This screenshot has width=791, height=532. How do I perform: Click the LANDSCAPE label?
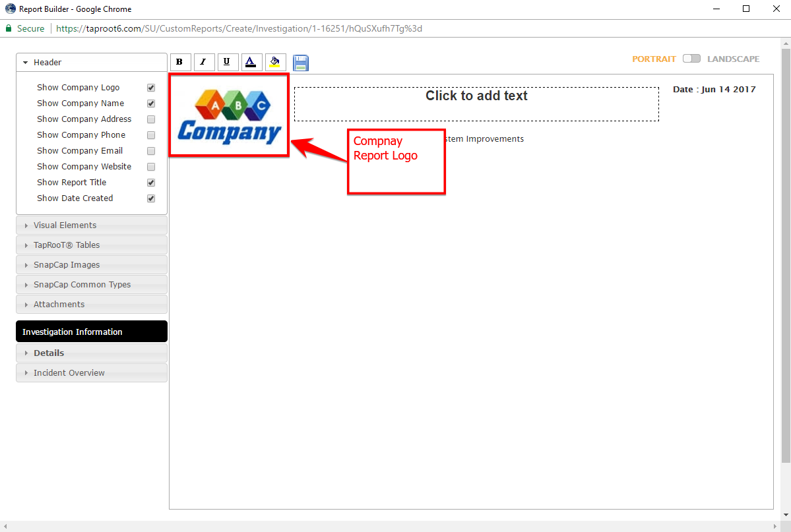(x=733, y=59)
